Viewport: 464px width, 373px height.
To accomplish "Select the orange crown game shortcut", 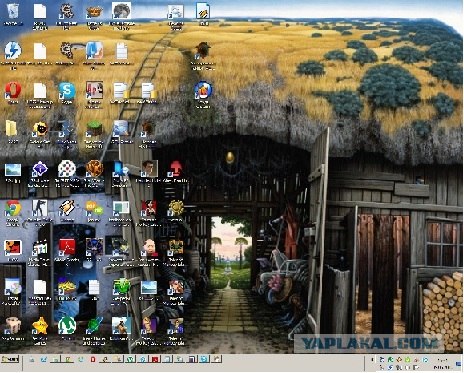I will [x=94, y=11].
